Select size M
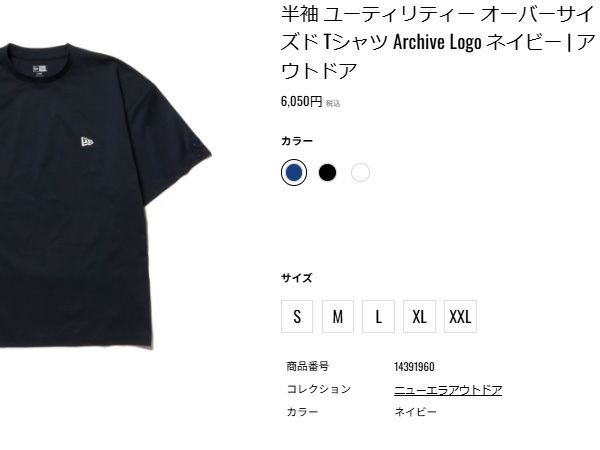 click(338, 316)
